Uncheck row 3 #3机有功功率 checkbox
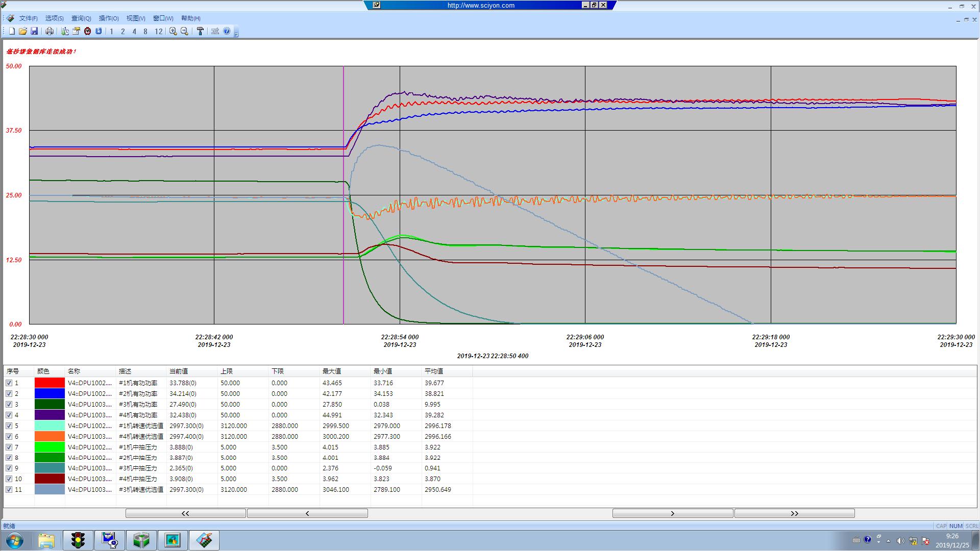This screenshot has height=551, width=980. pos(9,404)
